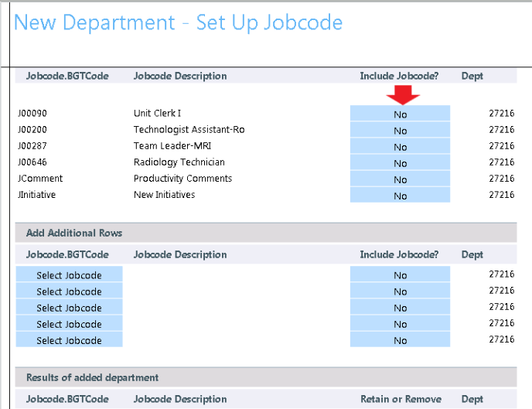Open second Select Jobcode dropdown

coord(69,291)
